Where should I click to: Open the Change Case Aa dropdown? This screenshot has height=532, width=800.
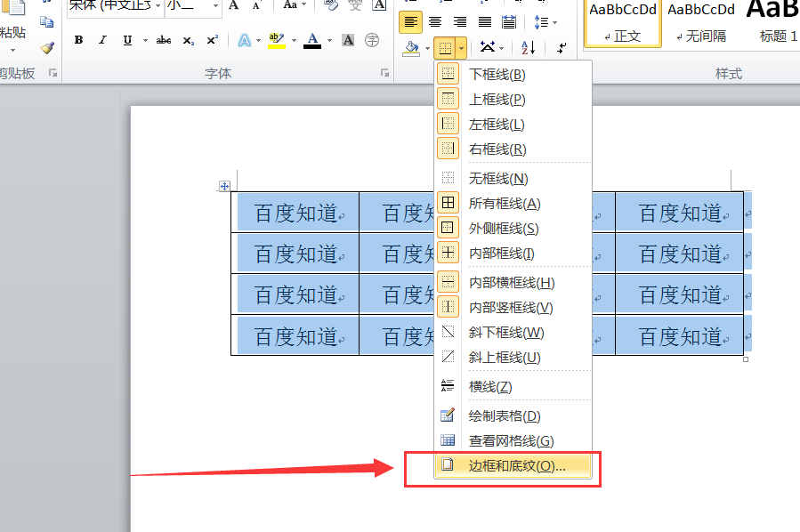295,5
